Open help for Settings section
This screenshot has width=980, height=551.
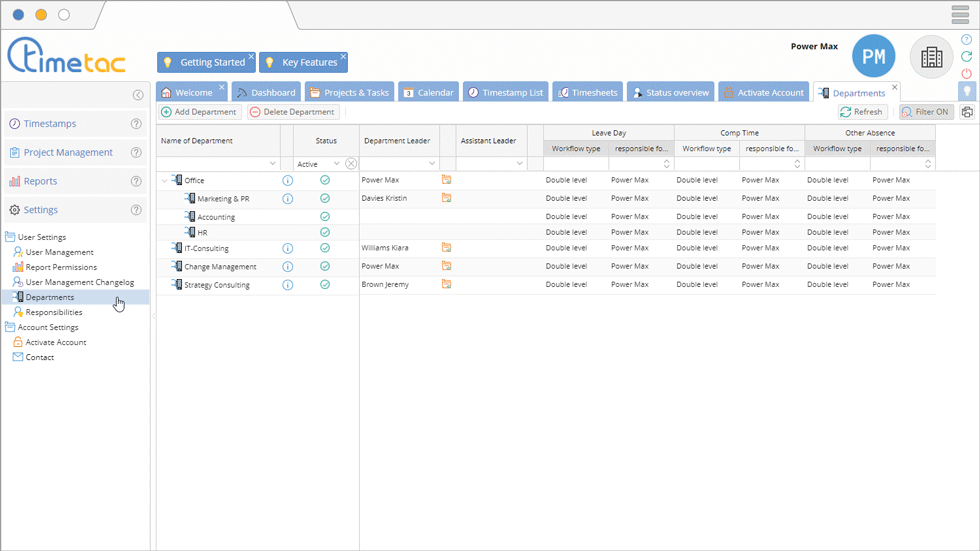[x=136, y=210]
